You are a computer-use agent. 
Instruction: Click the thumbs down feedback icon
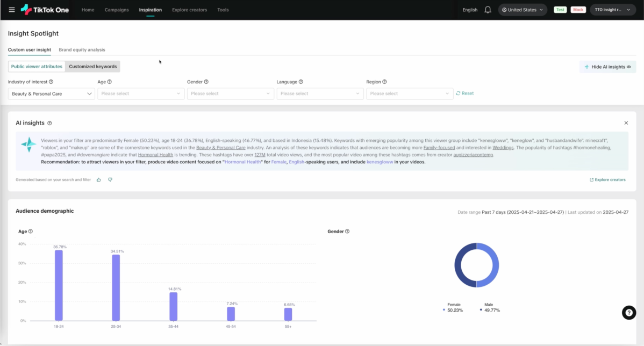[x=110, y=179]
